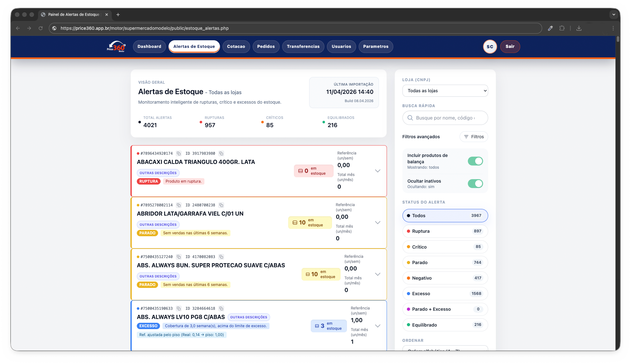Filter by Crítico status

pyautogui.click(x=445, y=247)
